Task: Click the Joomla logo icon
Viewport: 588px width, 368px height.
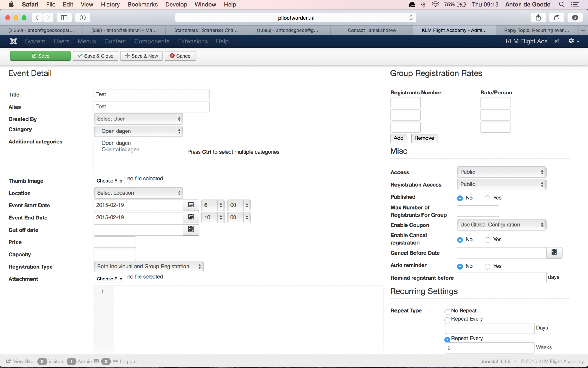Action: 13,41
